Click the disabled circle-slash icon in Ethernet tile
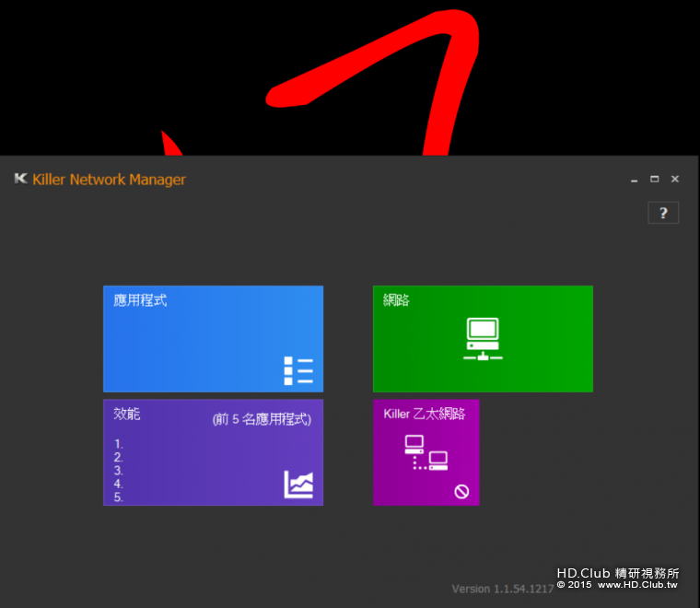The height and width of the screenshot is (608, 700). 461,492
